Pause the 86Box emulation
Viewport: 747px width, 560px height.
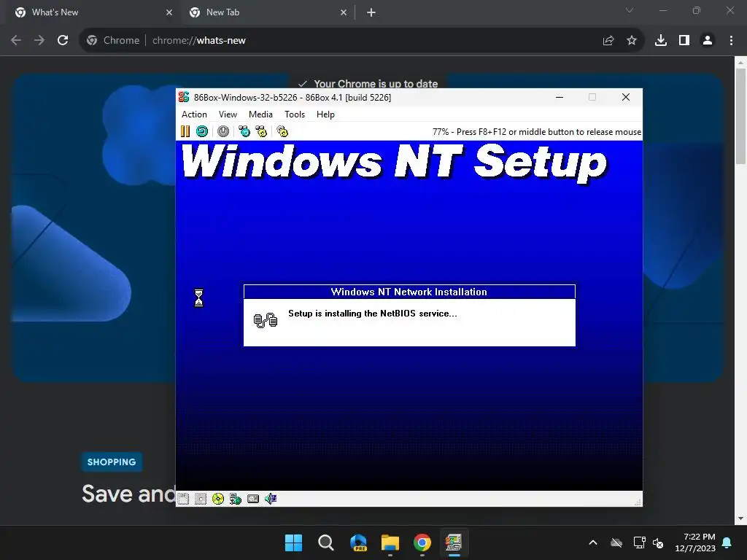pyautogui.click(x=185, y=131)
